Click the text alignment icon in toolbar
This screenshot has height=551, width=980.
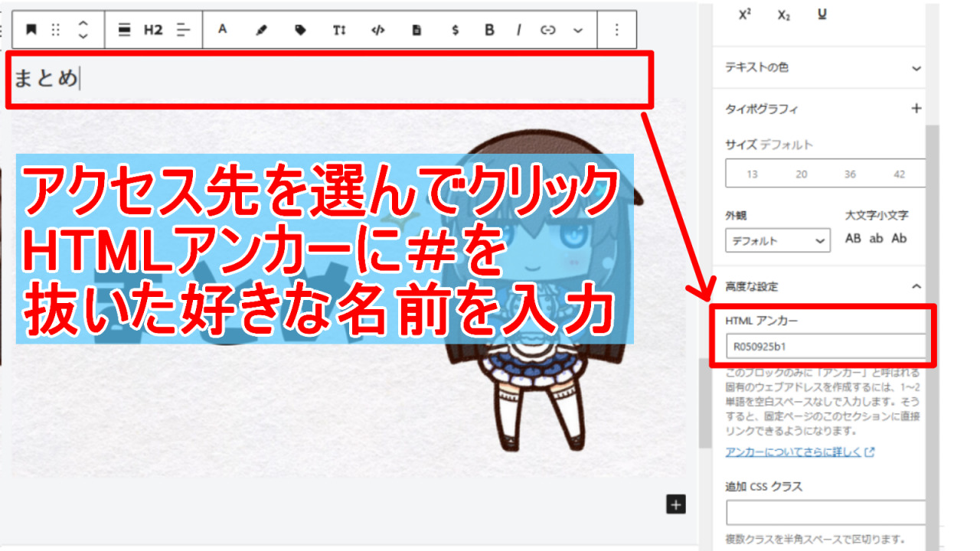point(183,30)
